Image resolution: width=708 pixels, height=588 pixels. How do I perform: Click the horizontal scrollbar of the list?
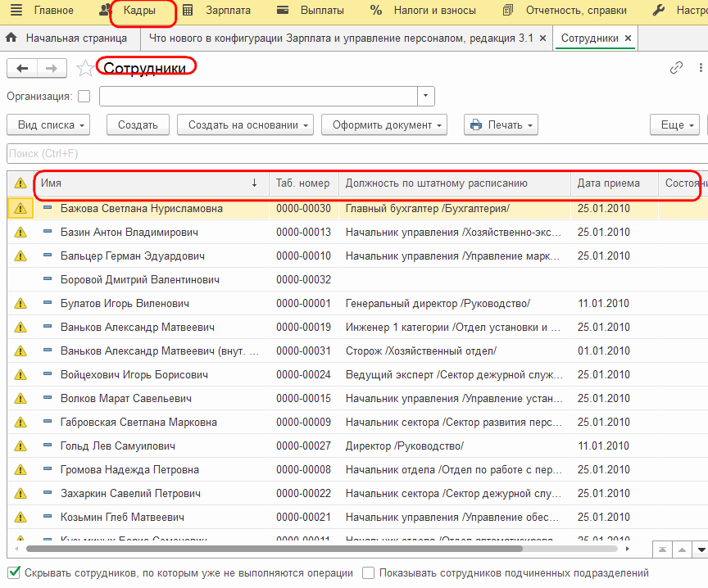pos(274,549)
